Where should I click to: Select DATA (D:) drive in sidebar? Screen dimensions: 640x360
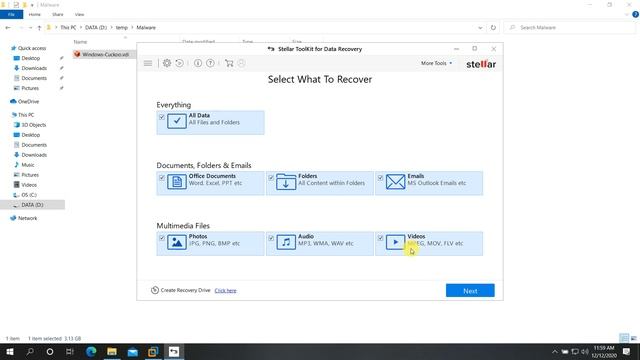click(32, 205)
